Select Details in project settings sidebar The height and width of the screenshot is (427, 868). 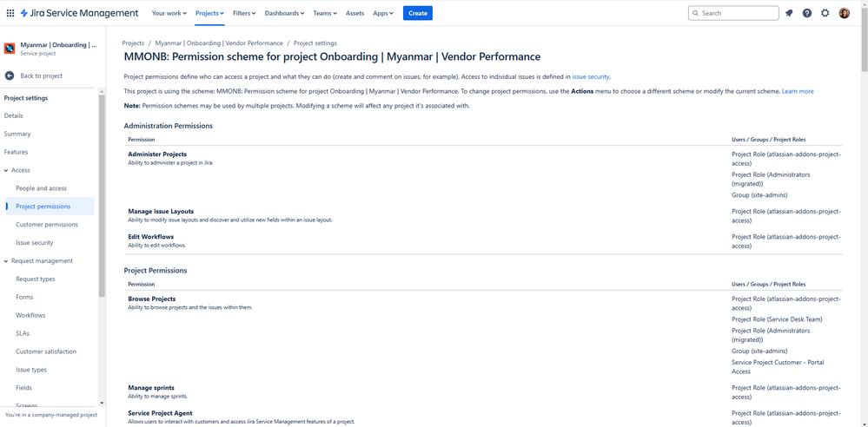14,116
